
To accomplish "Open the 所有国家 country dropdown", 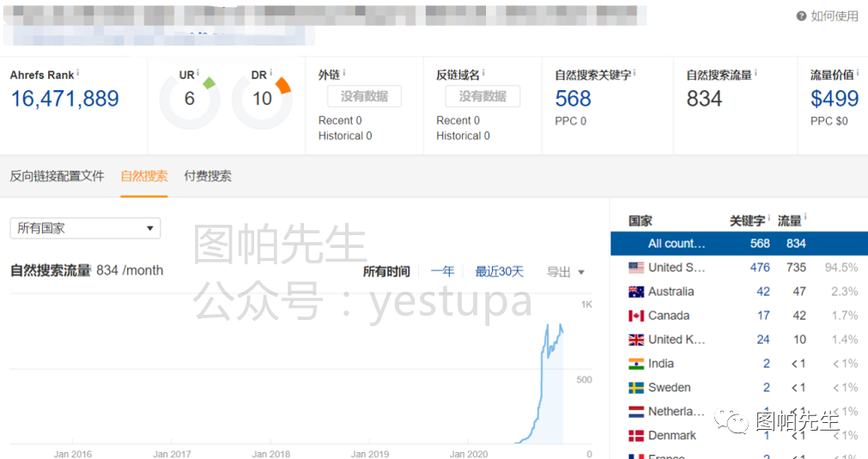I will coord(85,228).
